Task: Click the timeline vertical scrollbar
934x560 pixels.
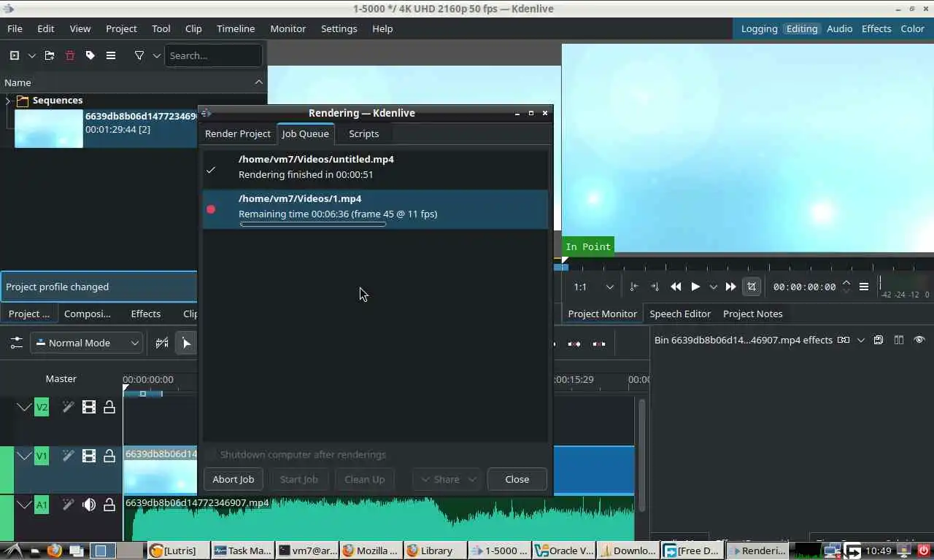Action: coord(643,454)
